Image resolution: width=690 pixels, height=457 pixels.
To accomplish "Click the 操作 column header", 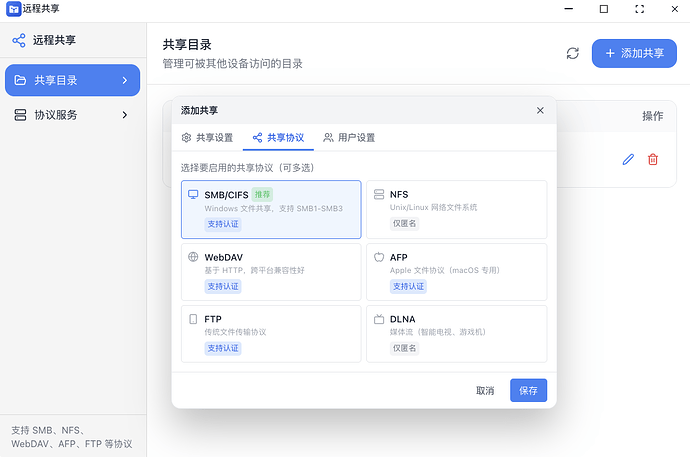I will [652, 116].
